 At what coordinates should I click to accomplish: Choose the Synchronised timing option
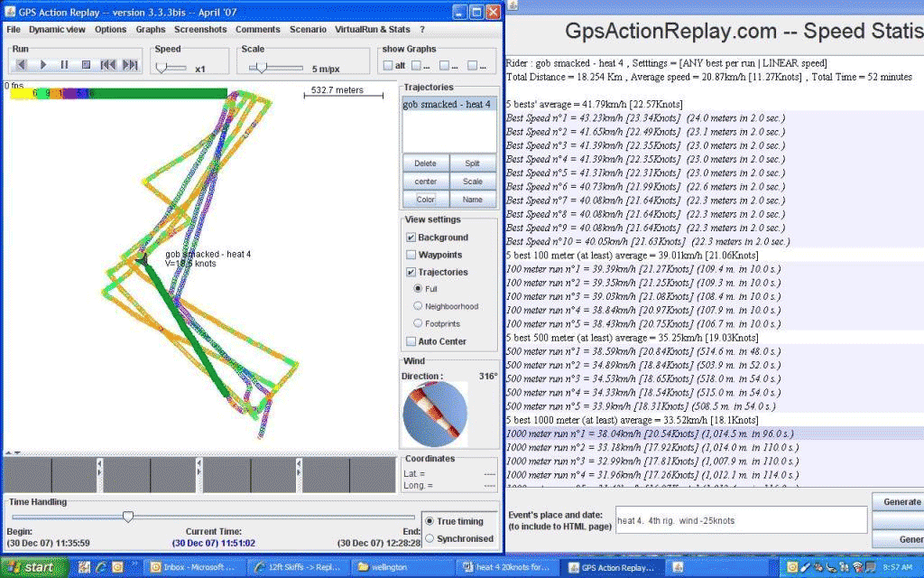click(430, 538)
